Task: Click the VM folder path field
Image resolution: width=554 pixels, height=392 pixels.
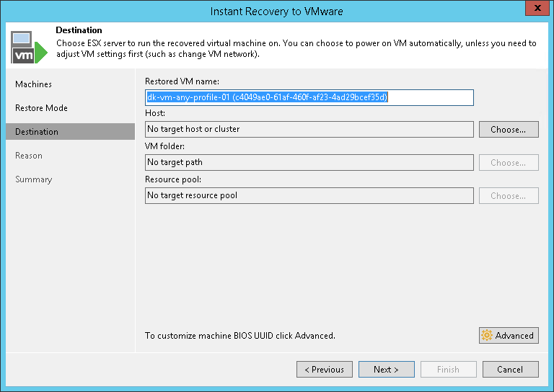Action: click(x=309, y=163)
